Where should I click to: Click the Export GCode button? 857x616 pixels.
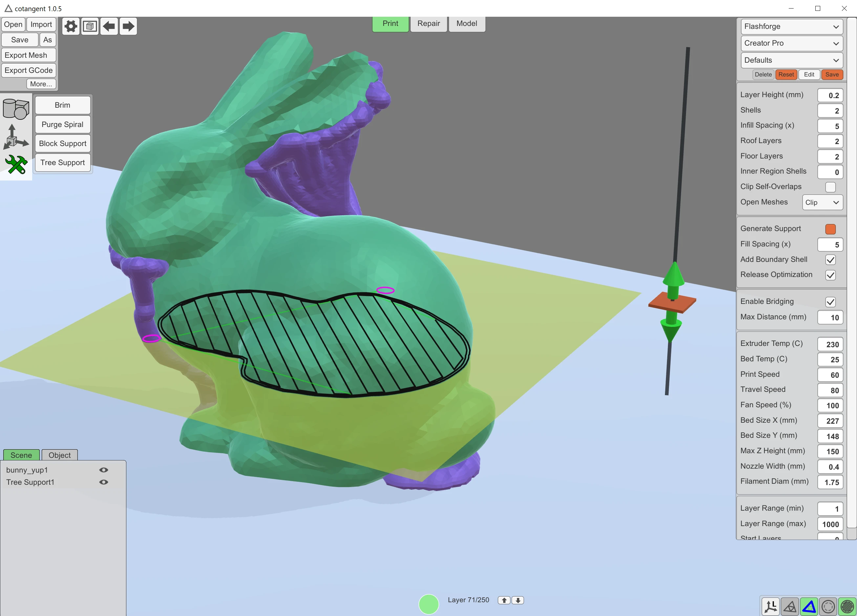(28, 70)
